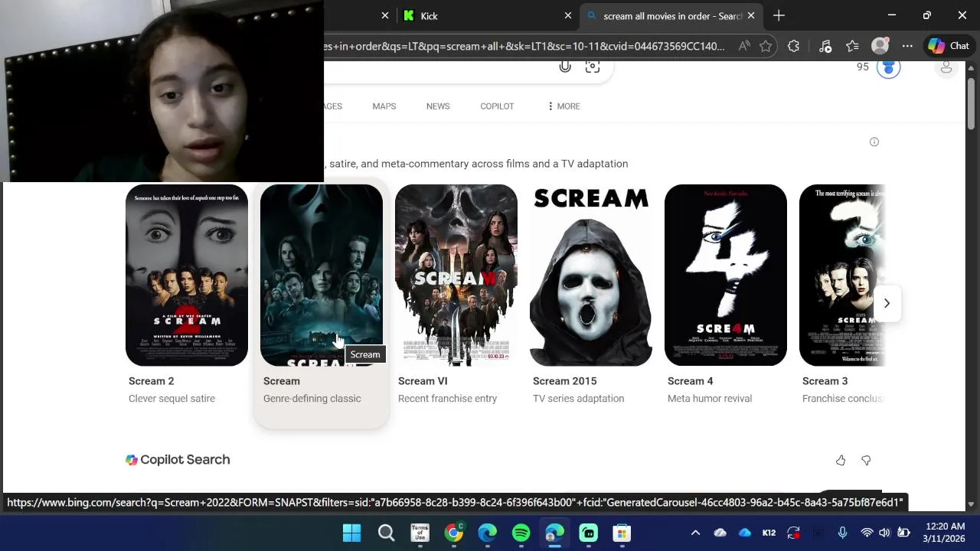Screen dimensions: 980x551
Task: Open the News search tab
Action: click(x=438, y=106)
